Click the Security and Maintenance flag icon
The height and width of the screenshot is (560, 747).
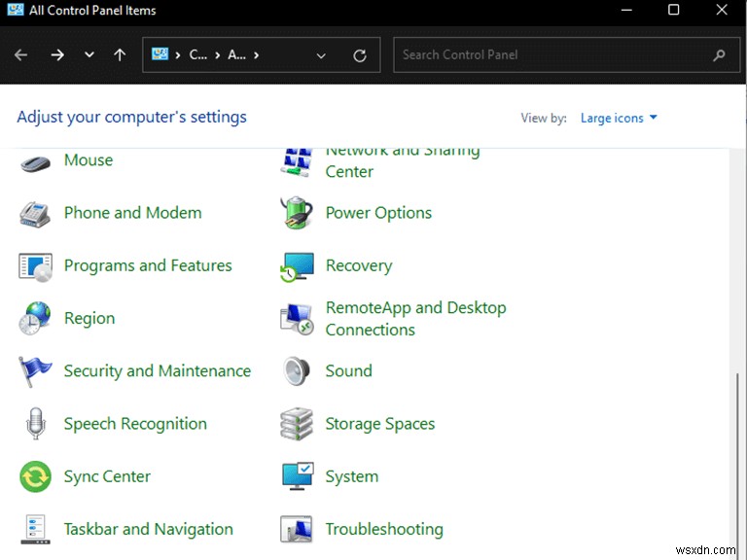click(x=35, y=371)
